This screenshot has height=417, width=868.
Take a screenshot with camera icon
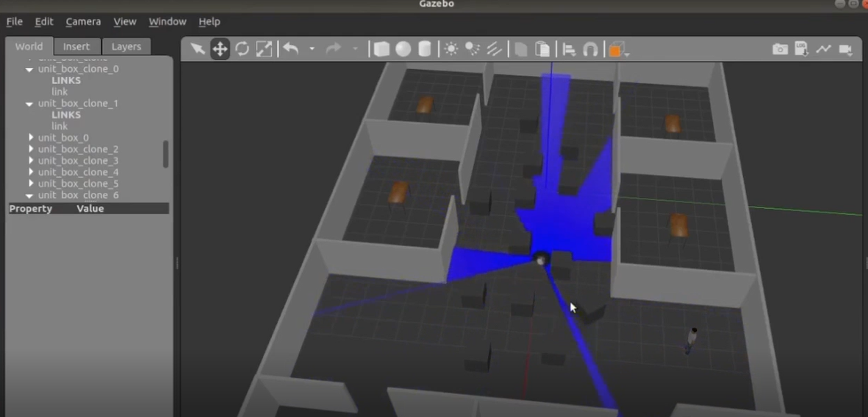[x=780, y=49]
